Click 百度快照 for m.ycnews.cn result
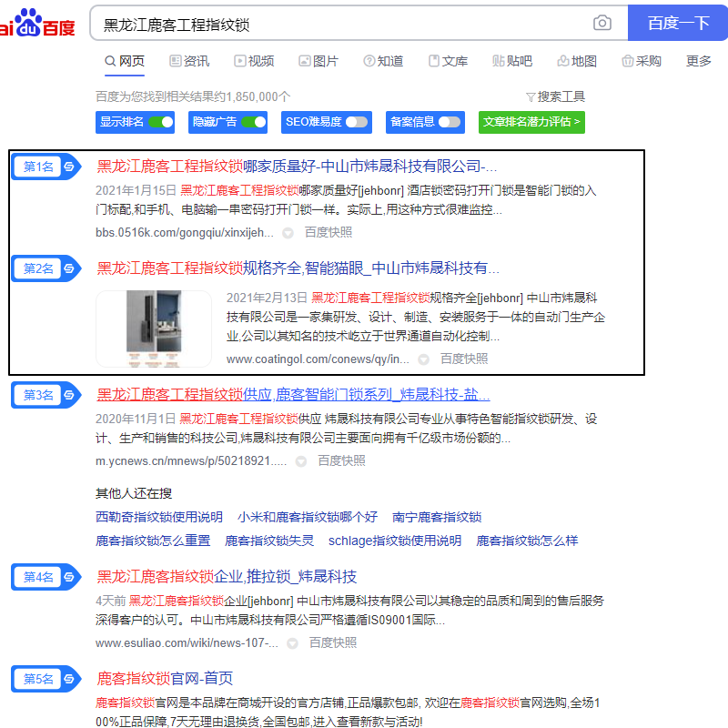This screenshot has height=728, width=728. click(x=341, y=461)
